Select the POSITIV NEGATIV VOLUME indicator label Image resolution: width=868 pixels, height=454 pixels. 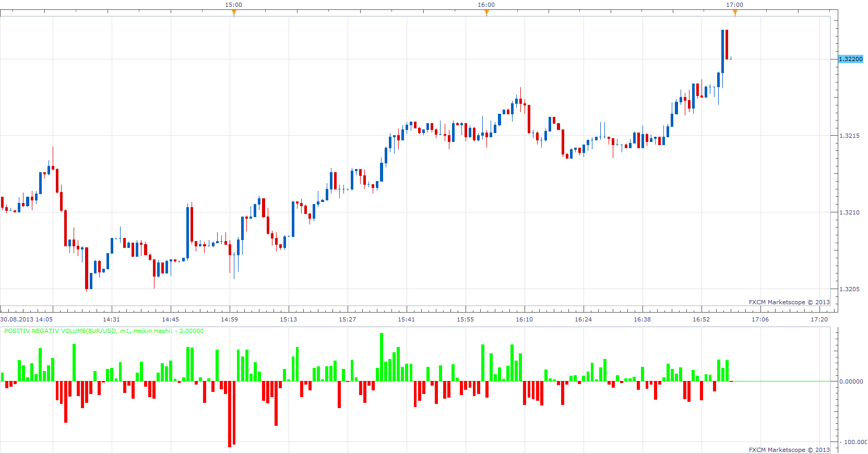pyautogui.click(x=104, y=331)
